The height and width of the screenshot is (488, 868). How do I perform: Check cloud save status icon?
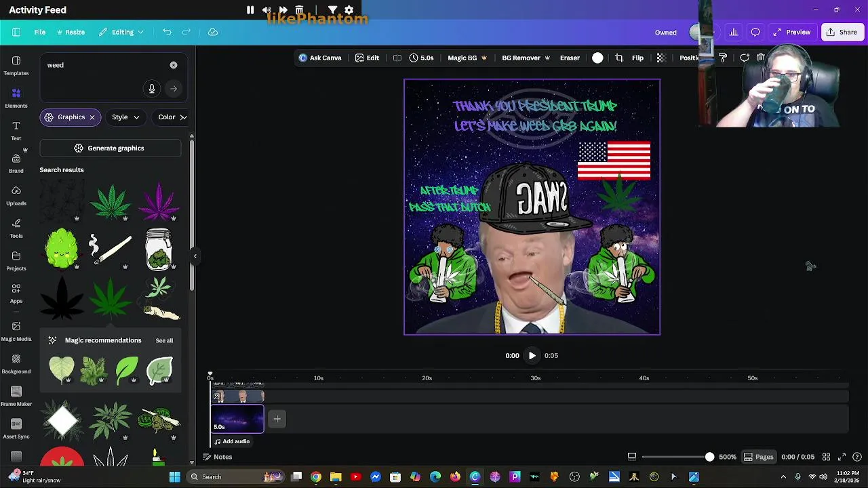tap(213, 32)
